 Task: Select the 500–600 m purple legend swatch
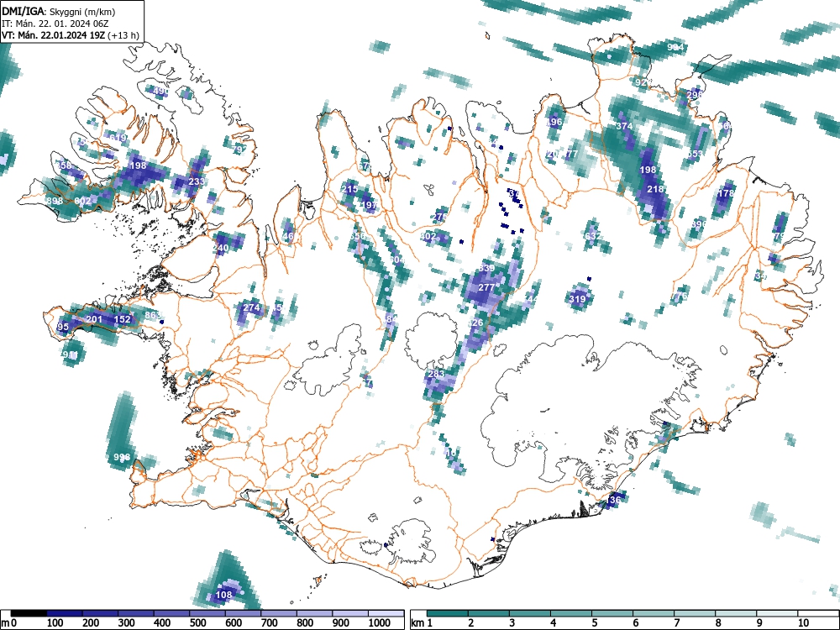[x=207, y=613]
